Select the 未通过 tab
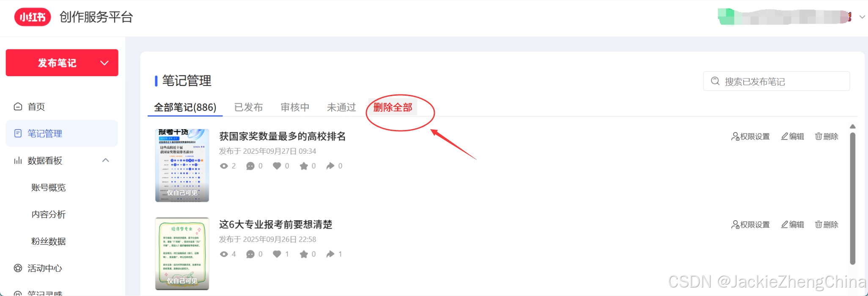This screenshot has height=296, width=868. (341, 107)
